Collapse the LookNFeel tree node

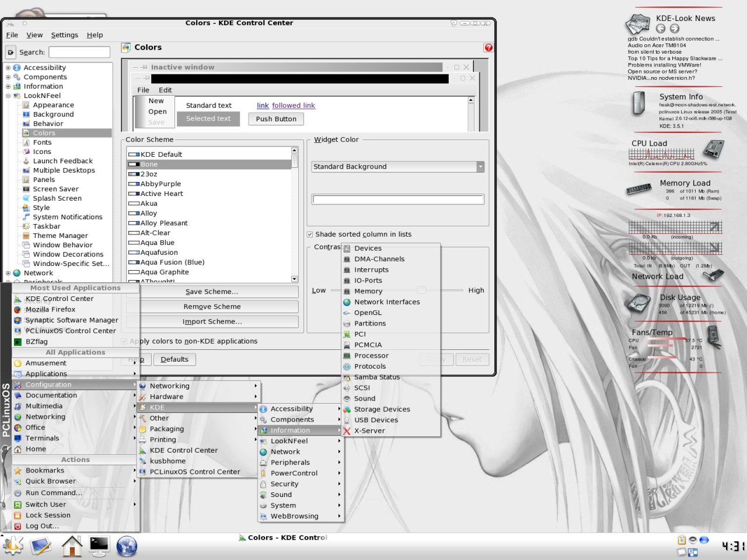click(8, 96)
